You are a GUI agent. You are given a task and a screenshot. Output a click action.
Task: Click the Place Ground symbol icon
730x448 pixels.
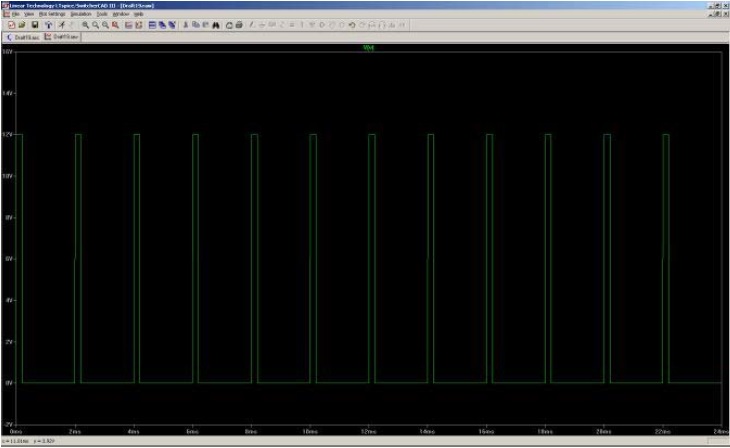tap(262, 25)
